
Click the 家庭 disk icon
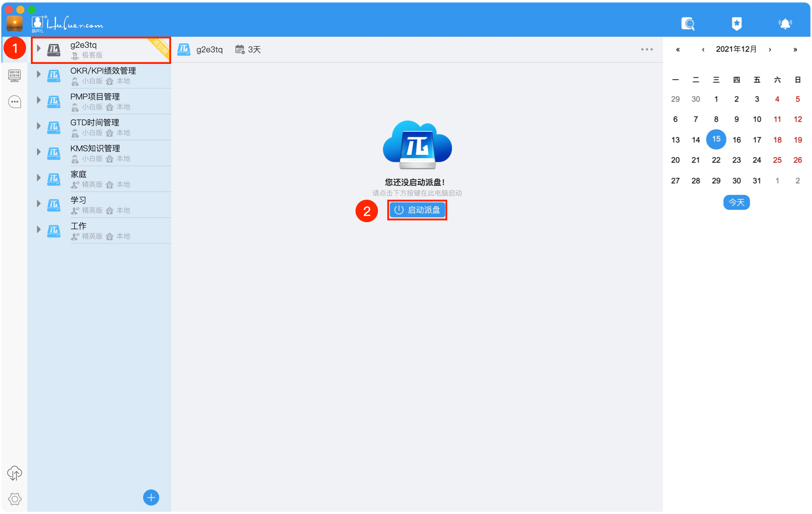tap(54, 179)
